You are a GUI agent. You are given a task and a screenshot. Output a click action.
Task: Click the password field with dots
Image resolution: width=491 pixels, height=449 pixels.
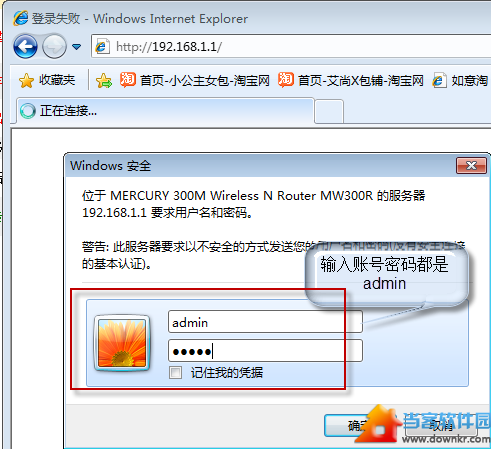(x=265, y=351)
